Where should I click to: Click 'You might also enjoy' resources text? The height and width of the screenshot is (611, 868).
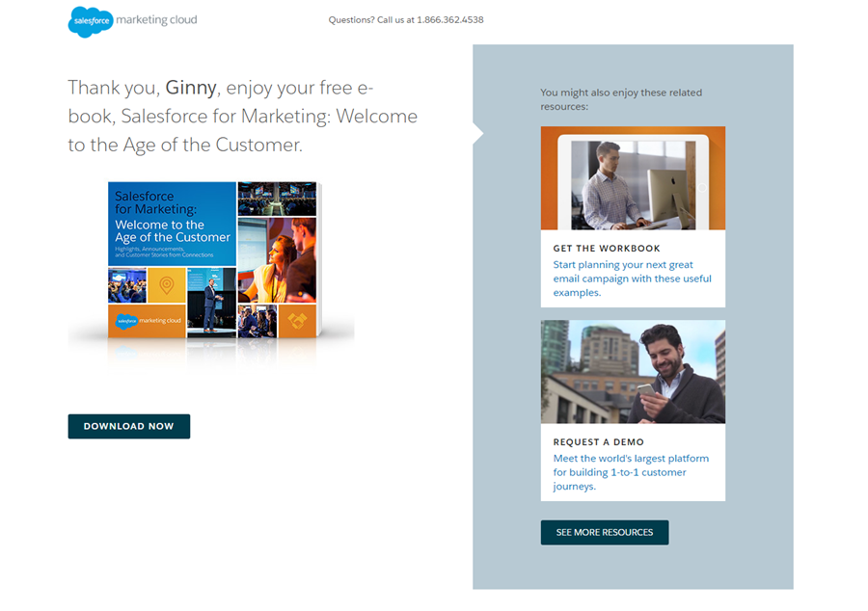click(x=621, y=99)
